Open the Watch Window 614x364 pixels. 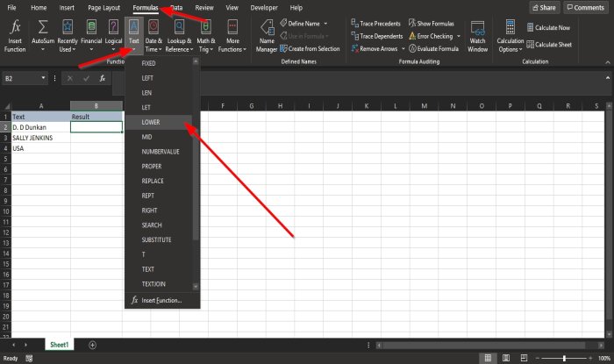pyautogui.click(x=477, y=36)
